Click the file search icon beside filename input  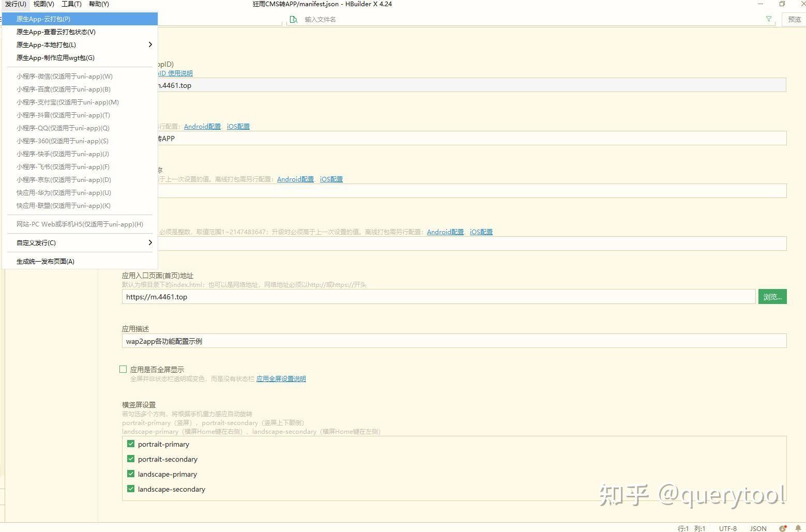point(294,19)
